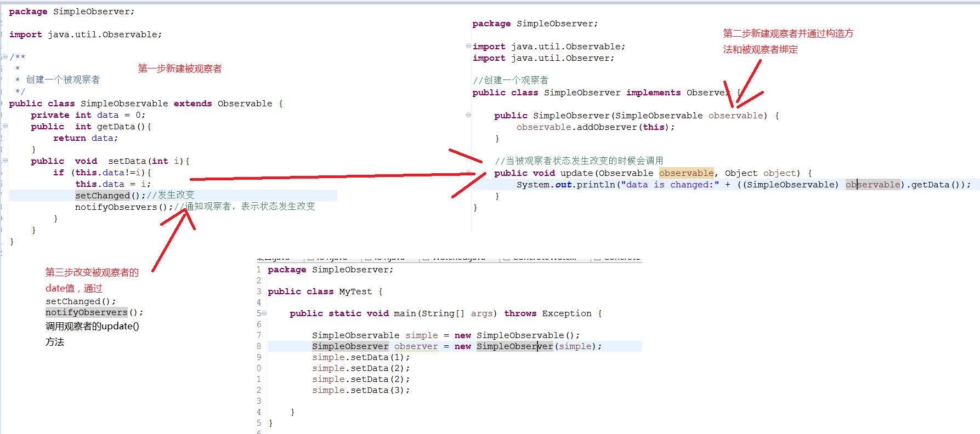Screen dimensions: 980x434
Task: Click the System.out.println line in update method
Action: (658, 185)
